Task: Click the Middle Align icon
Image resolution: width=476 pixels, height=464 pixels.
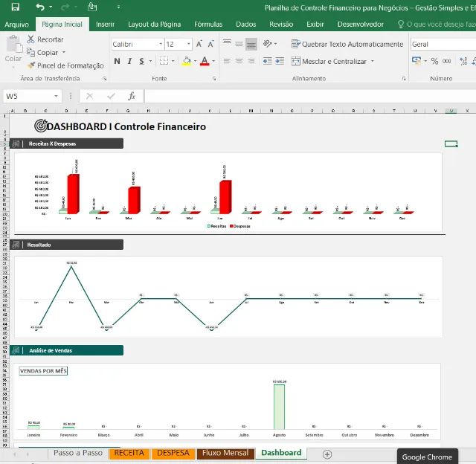Action: (x=239, y=45)
